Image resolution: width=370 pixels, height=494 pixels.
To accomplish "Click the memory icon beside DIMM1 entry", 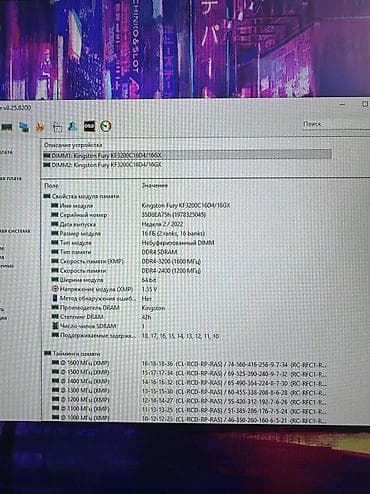I will click(47, 155).
